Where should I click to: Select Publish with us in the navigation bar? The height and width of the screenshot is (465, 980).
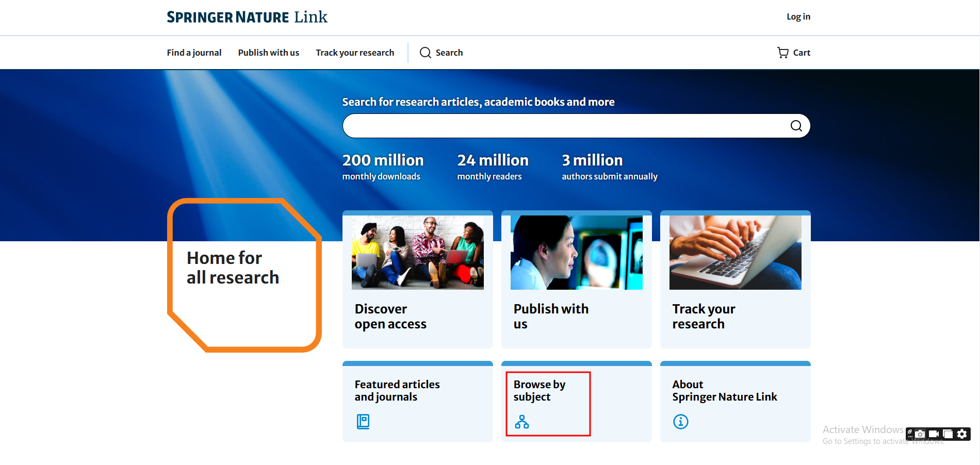click(269, 53)
